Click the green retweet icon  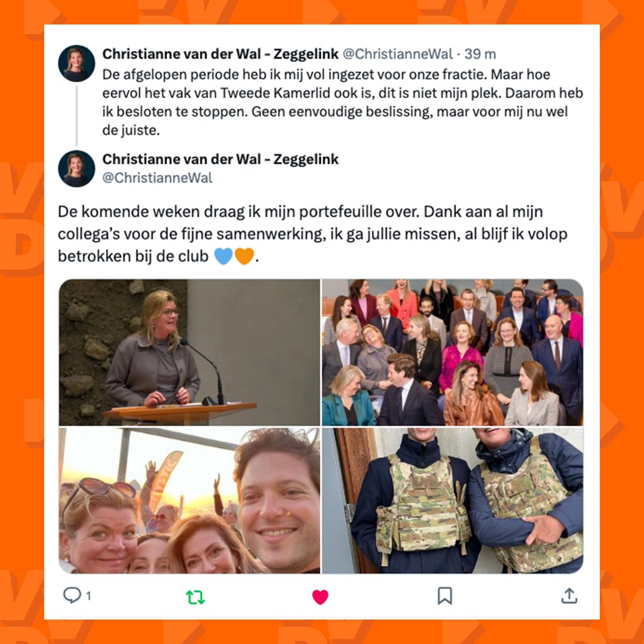coord(195,597)
